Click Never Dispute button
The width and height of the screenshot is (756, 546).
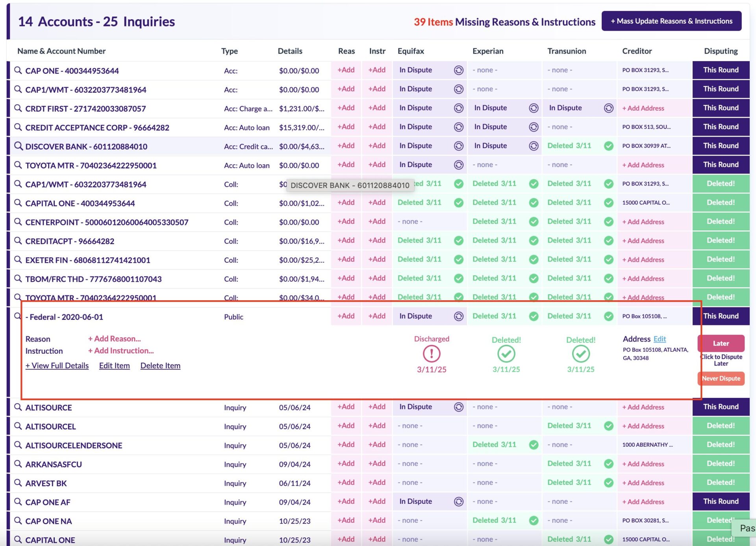coord(721,378)
